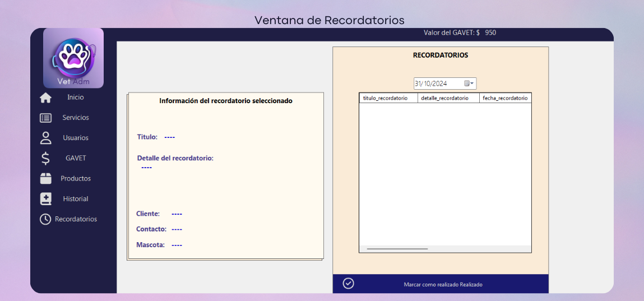Click the Usuarios person icon

click(x=45, y=138)
